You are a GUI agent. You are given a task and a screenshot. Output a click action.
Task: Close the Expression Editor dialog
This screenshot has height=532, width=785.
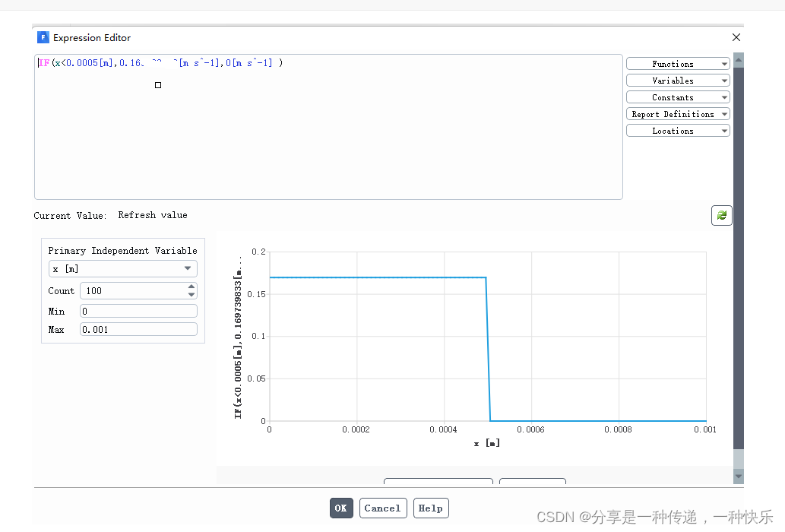pyautogui.click(x=735, y=36)
